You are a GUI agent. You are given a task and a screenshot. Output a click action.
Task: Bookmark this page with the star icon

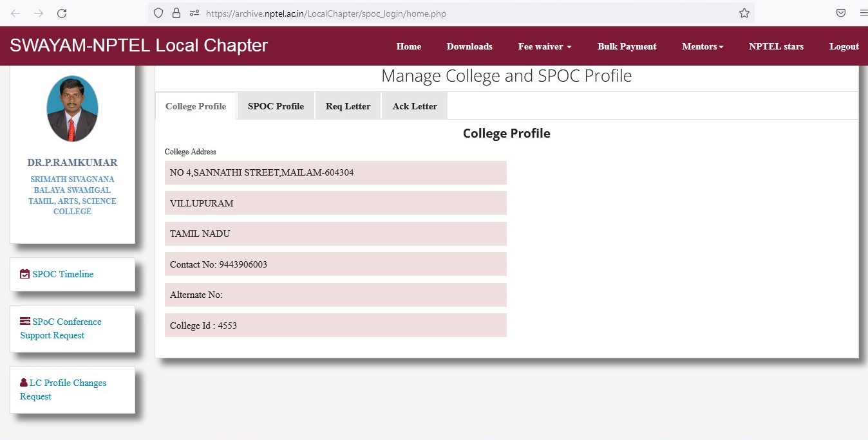pyautogui.click(x=744, y=13)
